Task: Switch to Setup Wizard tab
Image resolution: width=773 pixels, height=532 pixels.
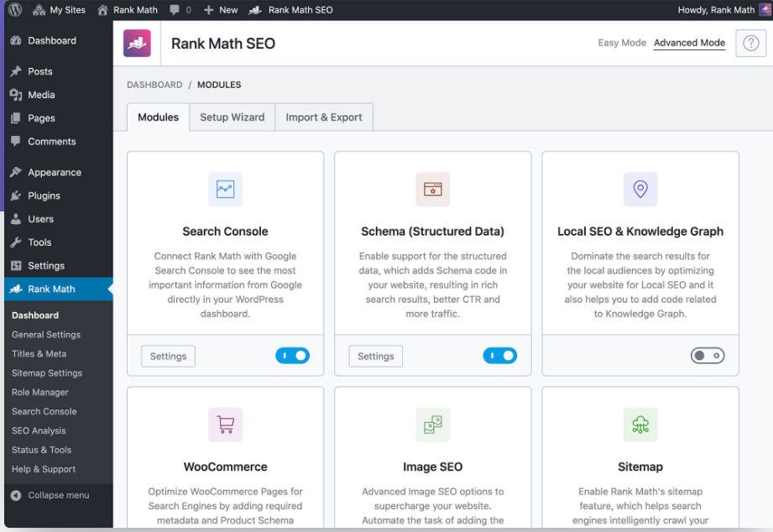Action: coord(232,117)
